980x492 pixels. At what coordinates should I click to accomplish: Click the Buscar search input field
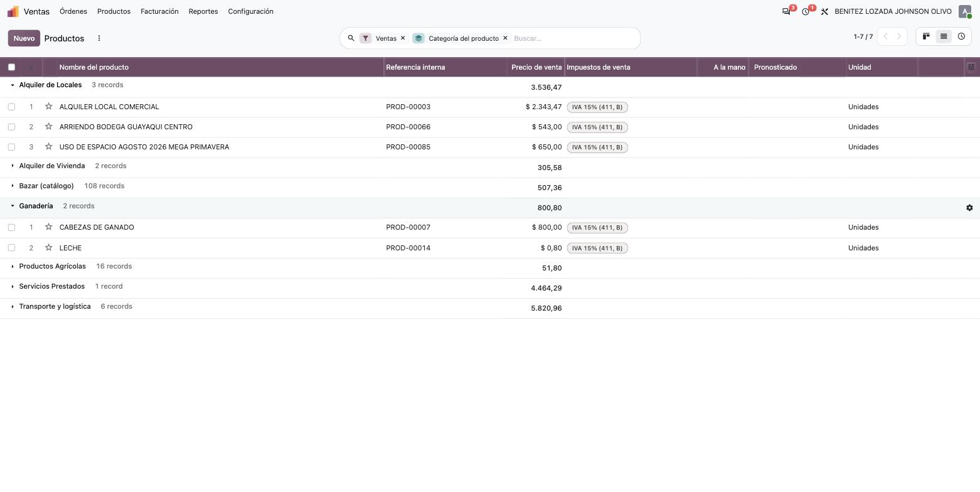point(574,38)
